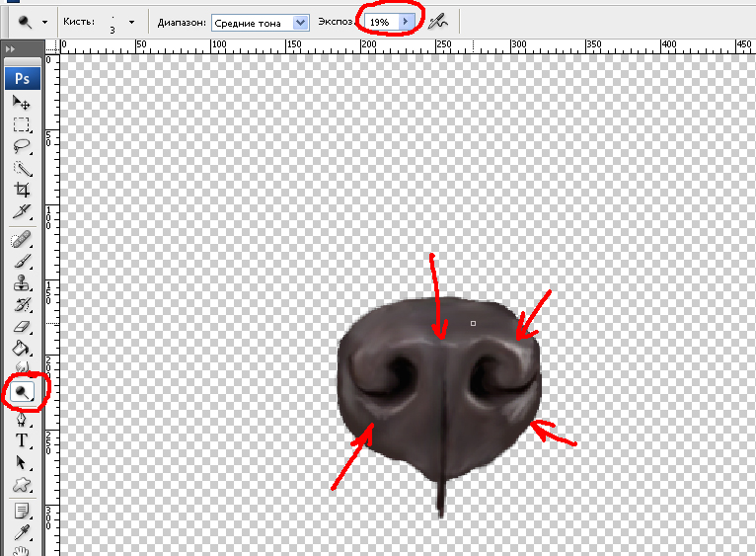Activate the Crop tool
The height and width of the screenshot is (556, 756).
click(21, 190)
